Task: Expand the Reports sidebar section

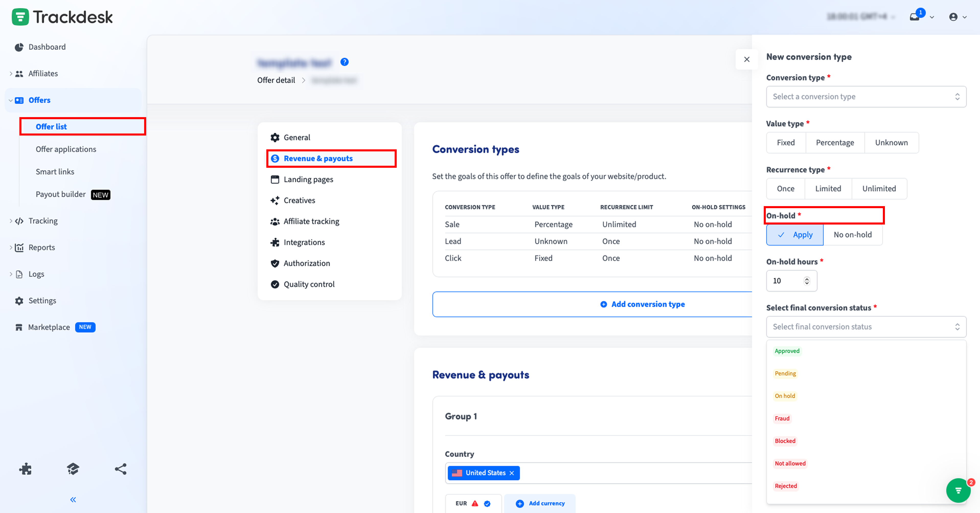Action: (x=11, y=247)
